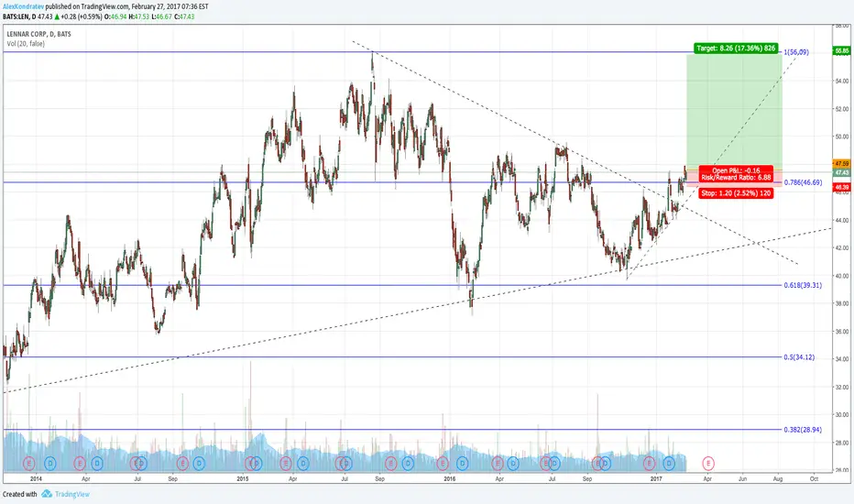This screenshot has width=854, height=504.
Task: Click the Aug label on the time axis
Action: (778, 479)
